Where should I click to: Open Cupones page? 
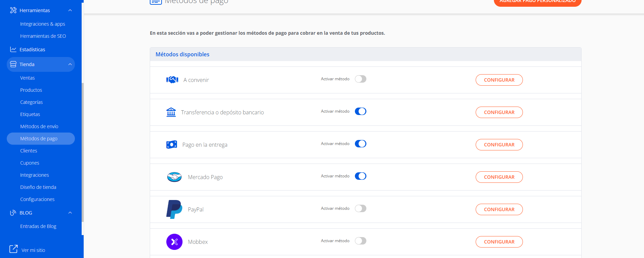[30, 163]
